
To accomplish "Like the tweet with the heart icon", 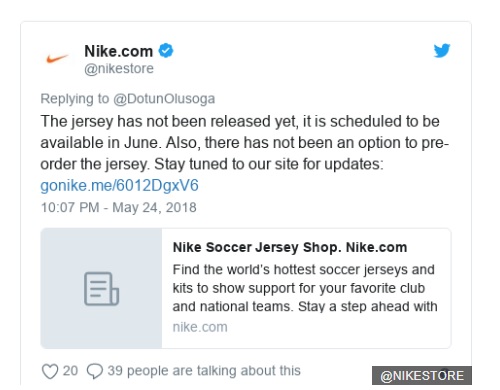I will pos(50,371).
